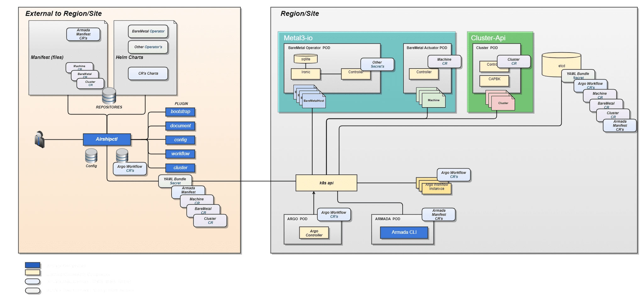This screenshot has width=644, height=299.
Task: Click the 'Manifest (files)' label
Action: point(47,57)
